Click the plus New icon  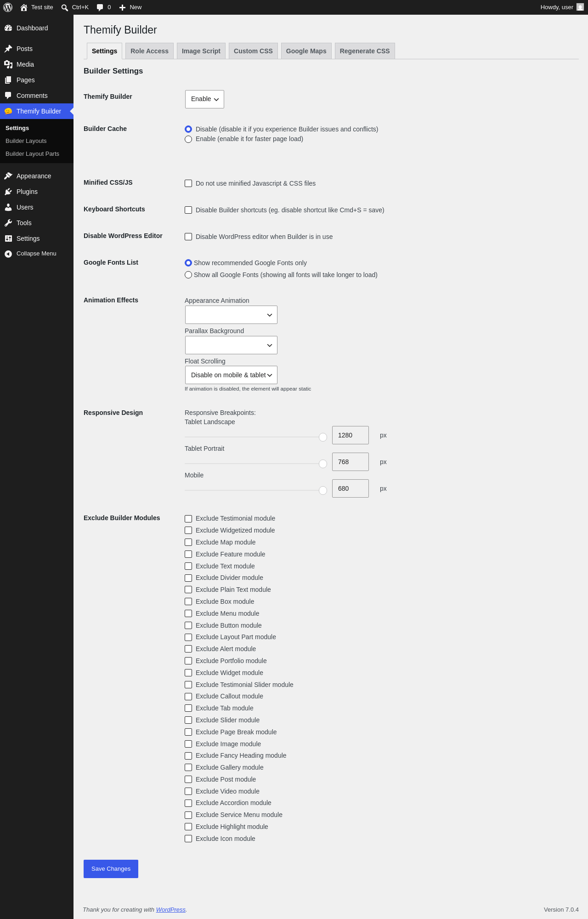(x=123, y=7)
